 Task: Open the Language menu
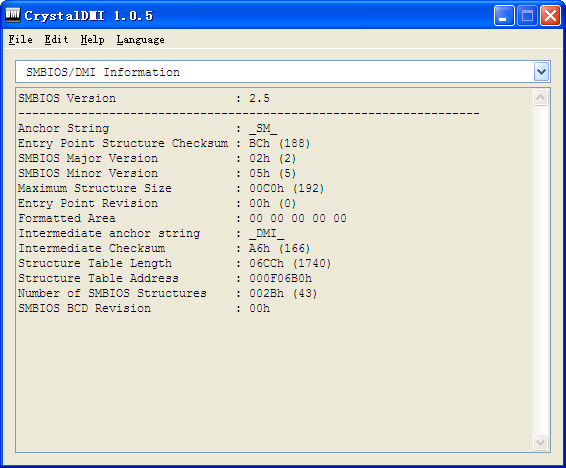coord(140,39)
